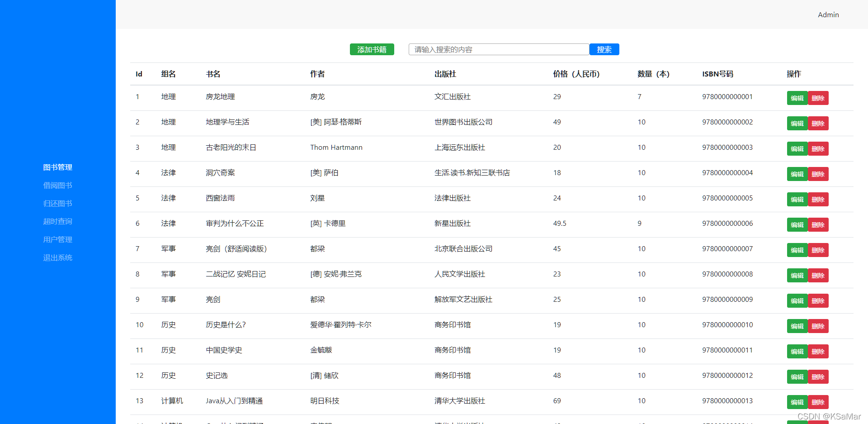Select publisher 清华大学出版社 in row 13

pyautogui.click(x=460, y=400)
